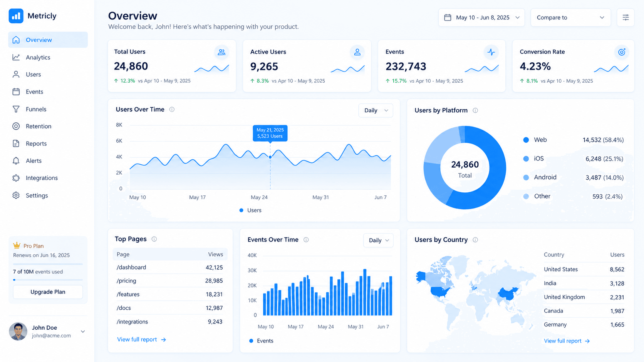
Task: Expand the Compare to dropdown
Action: click(570, 17)
